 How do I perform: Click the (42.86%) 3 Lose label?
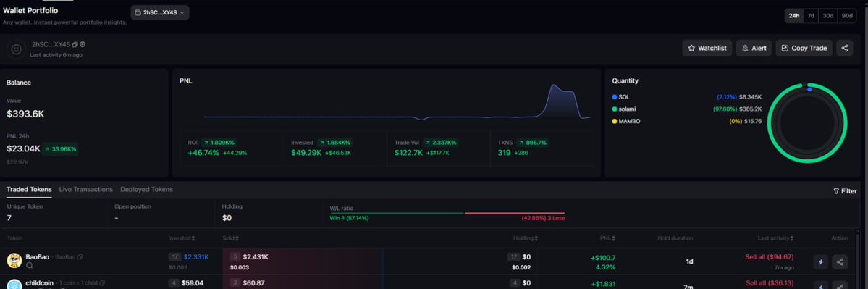543,218
